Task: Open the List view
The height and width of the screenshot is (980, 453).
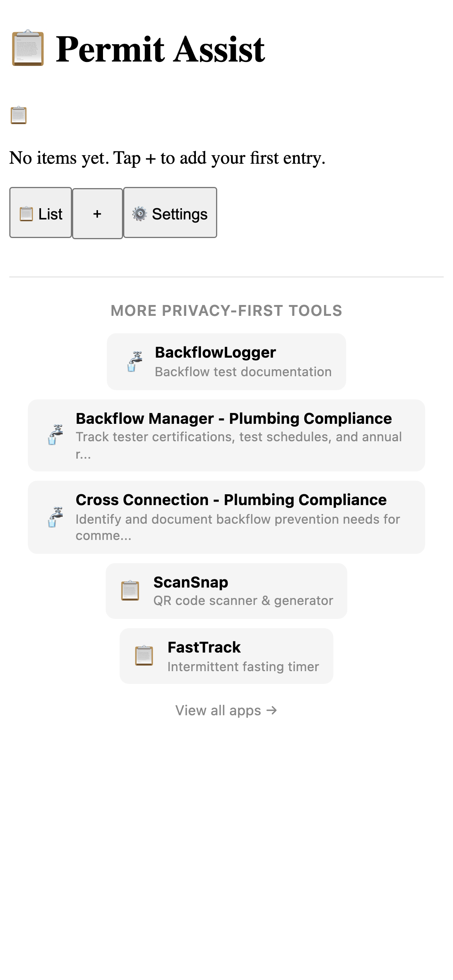Action: (x=40, y=213)
